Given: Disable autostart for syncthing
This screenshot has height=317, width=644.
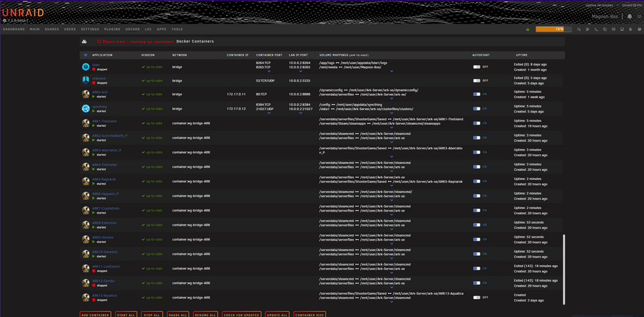Looking at the screenshot, I should click(477, 109).
